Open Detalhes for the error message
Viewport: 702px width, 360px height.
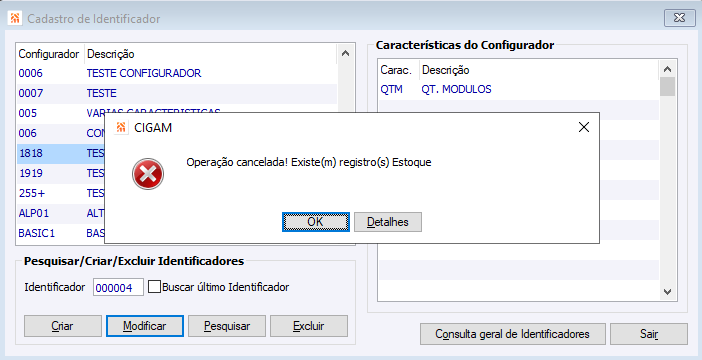coord(388,222)
